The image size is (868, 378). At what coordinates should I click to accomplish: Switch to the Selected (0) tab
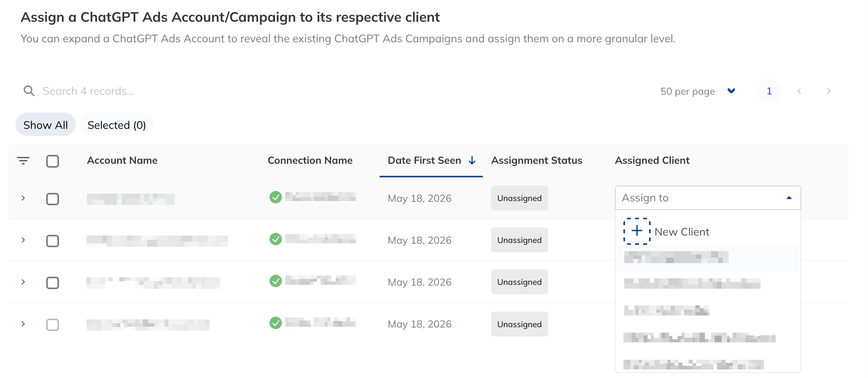coord(116,125)
